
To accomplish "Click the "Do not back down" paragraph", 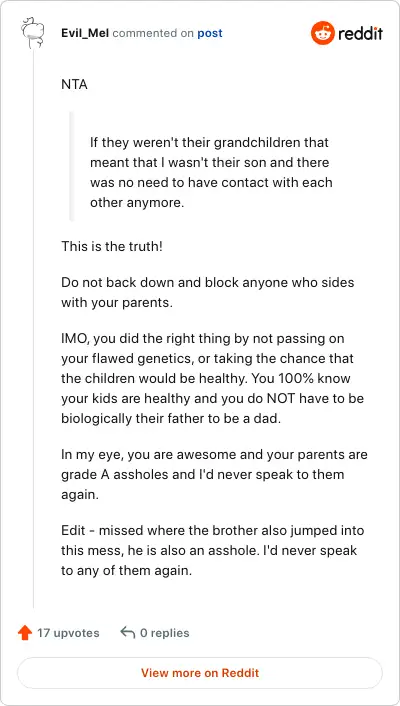I will [208, 293].
